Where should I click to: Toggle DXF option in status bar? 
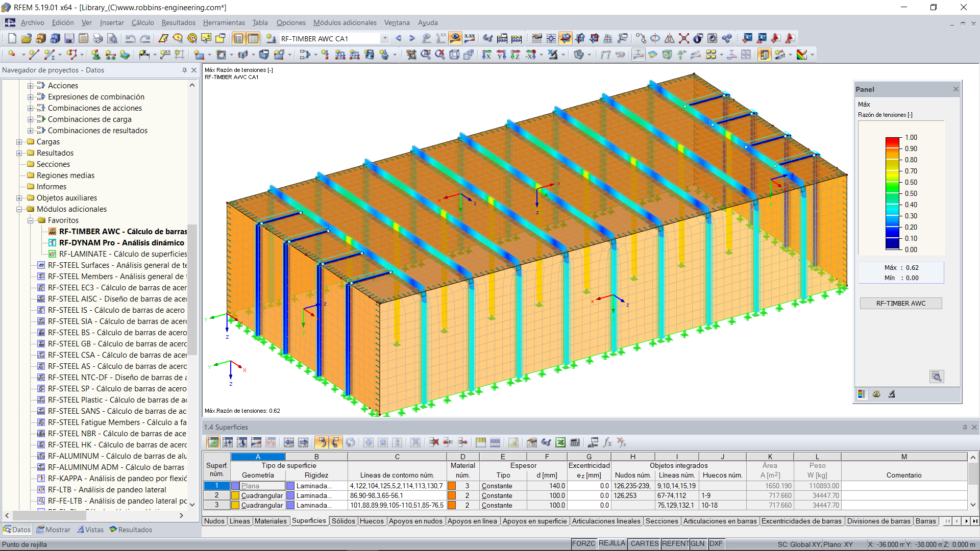click(716, 543)
